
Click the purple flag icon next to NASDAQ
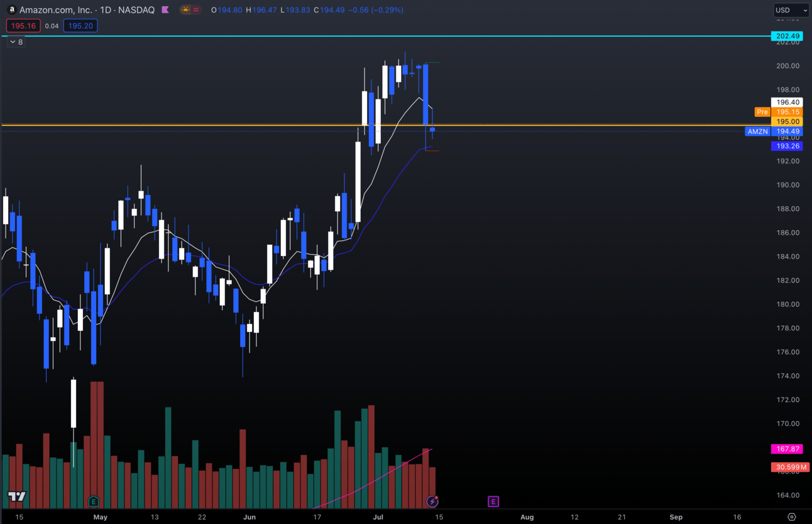165,10
